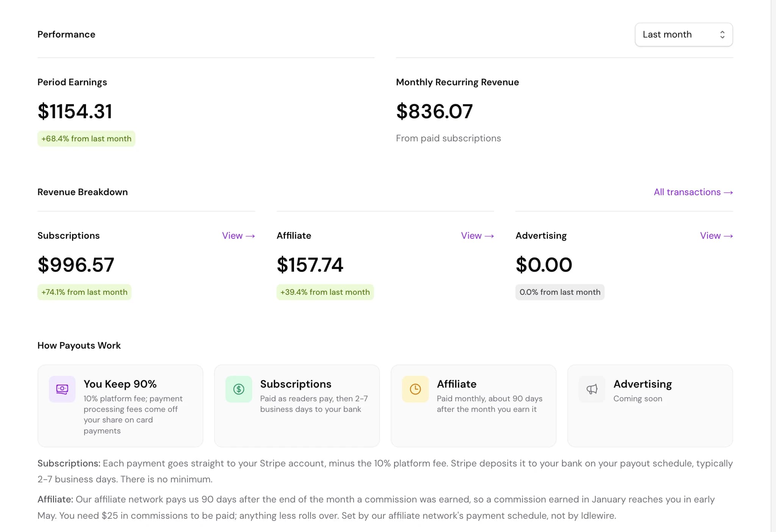Screen dimensions: 776x532
Task: Open the Last month period dropdown
Action: pyautogui.click(x=684, y=34)
